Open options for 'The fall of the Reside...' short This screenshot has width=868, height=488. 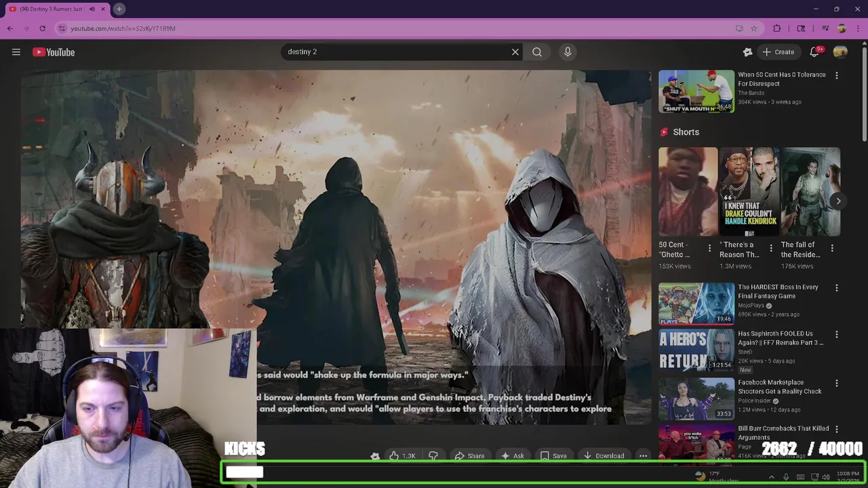pos(832,249)
